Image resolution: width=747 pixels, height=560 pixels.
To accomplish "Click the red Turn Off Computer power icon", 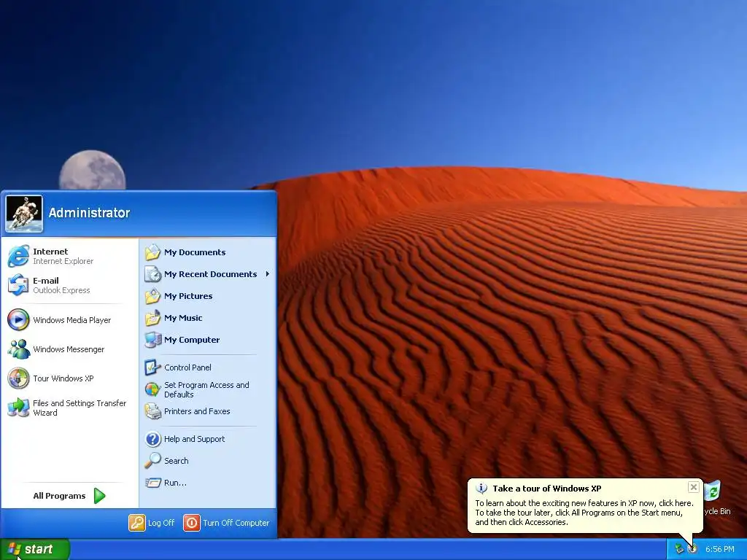I will [x=192, y=522].
